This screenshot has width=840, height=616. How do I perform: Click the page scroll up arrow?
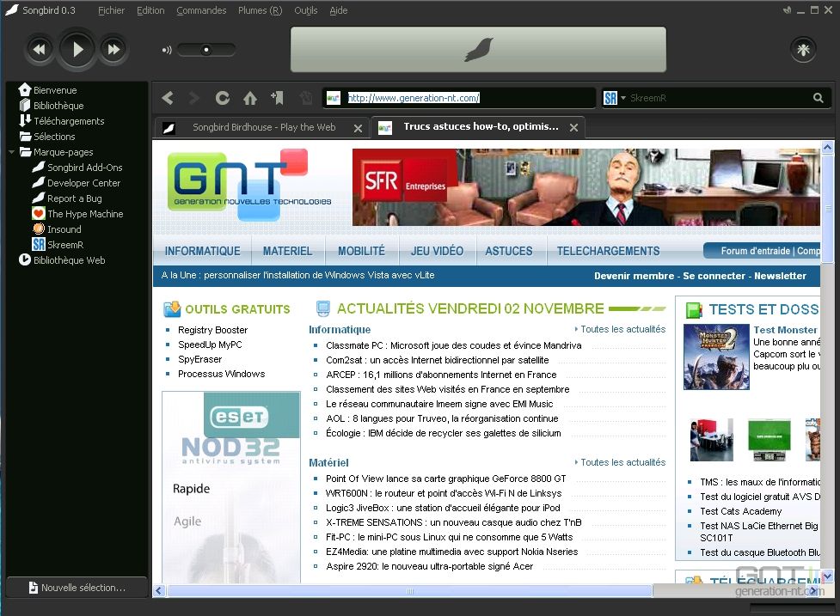(827, 147)
